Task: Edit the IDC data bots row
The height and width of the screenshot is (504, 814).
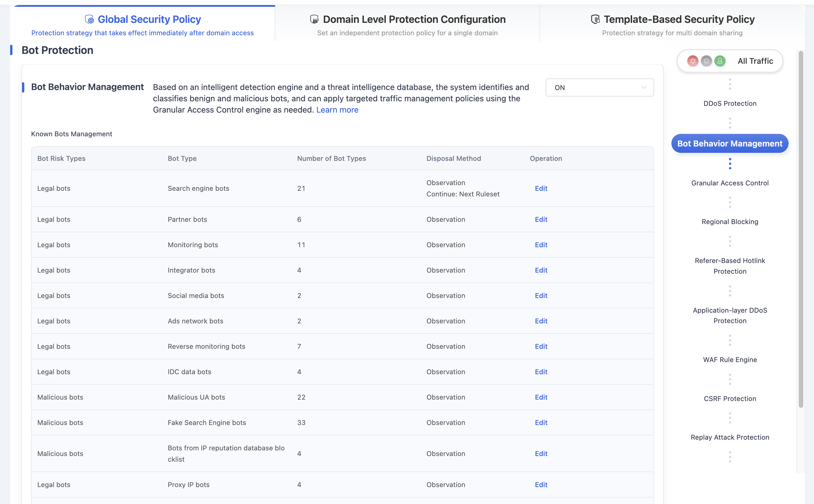Action: click(x=541, y=372)
